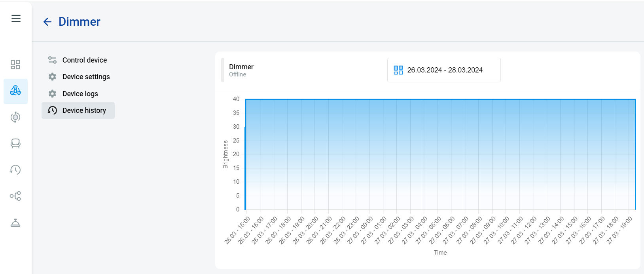
Task: Select the Control device menu item
Action: [x=84, y=60]
